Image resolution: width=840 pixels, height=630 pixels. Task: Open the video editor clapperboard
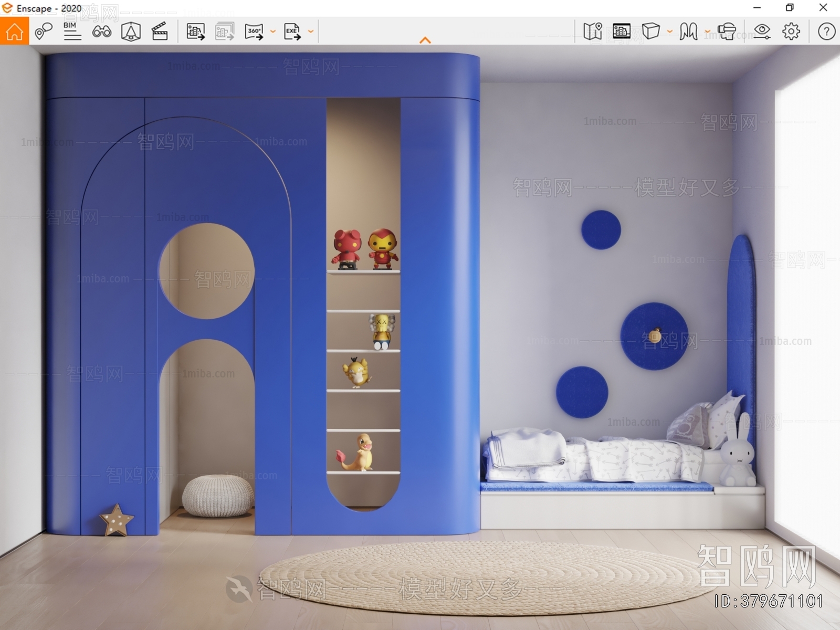[x=160, y=31]
